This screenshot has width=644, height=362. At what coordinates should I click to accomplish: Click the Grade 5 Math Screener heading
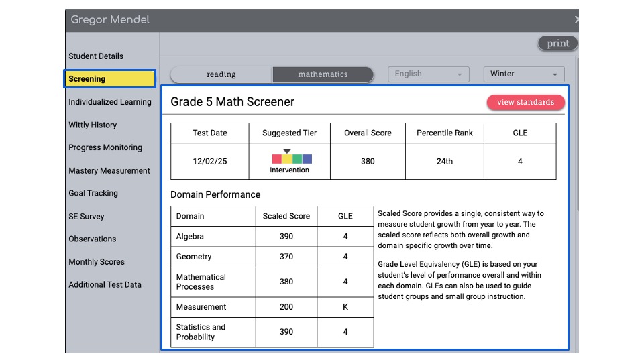point(233,101)
